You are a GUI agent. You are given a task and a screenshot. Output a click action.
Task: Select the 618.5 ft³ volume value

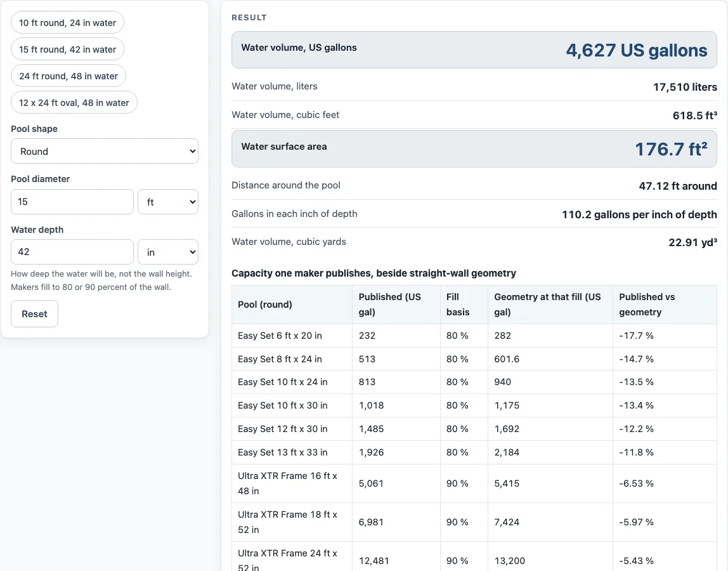[x=694, y=115]
